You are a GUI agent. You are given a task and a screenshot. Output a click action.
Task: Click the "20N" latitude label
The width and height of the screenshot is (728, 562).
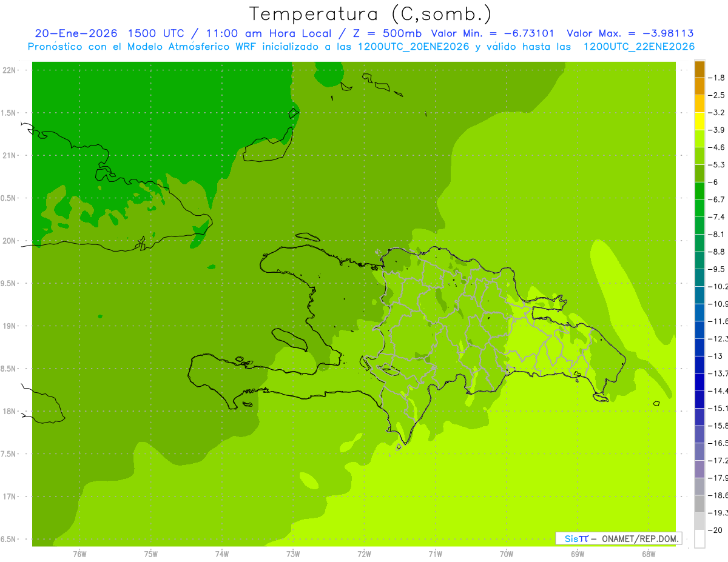pyautogui.click(x=10, y=241)
